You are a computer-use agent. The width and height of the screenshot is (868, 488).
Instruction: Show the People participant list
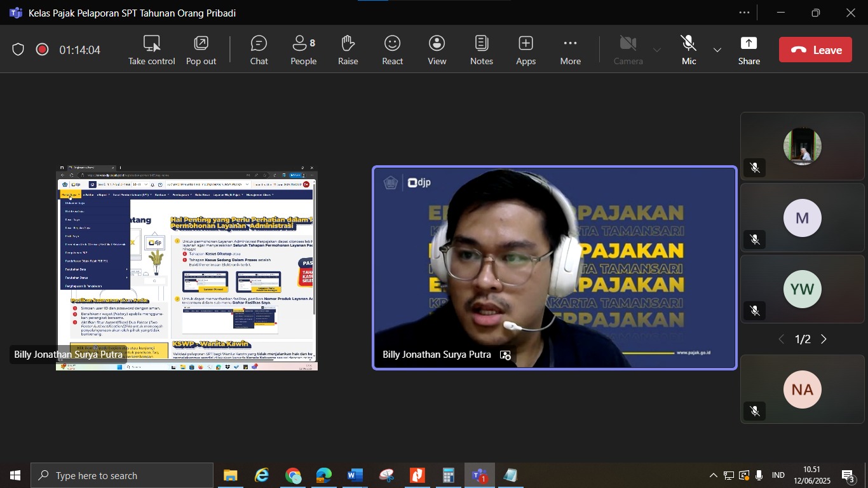pos(303,50)
